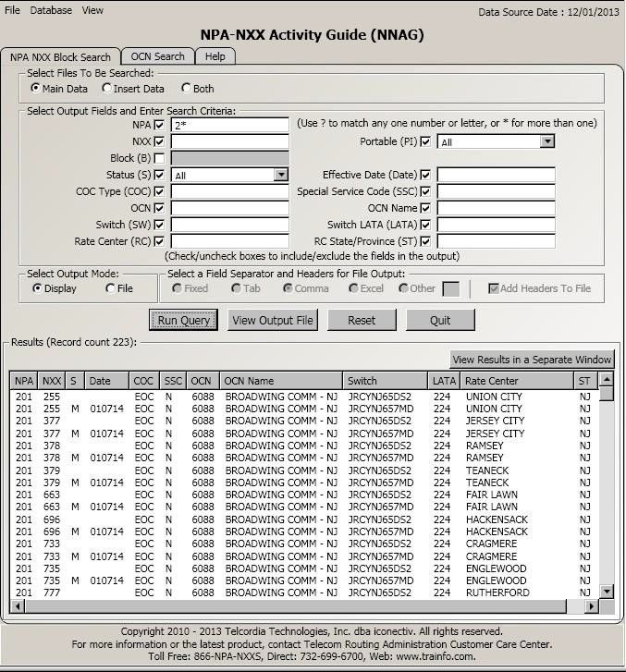The height and width of the screenshot is (672, 626).
Task: Click the NXX search input field
Action: click(x=230, y=141)
